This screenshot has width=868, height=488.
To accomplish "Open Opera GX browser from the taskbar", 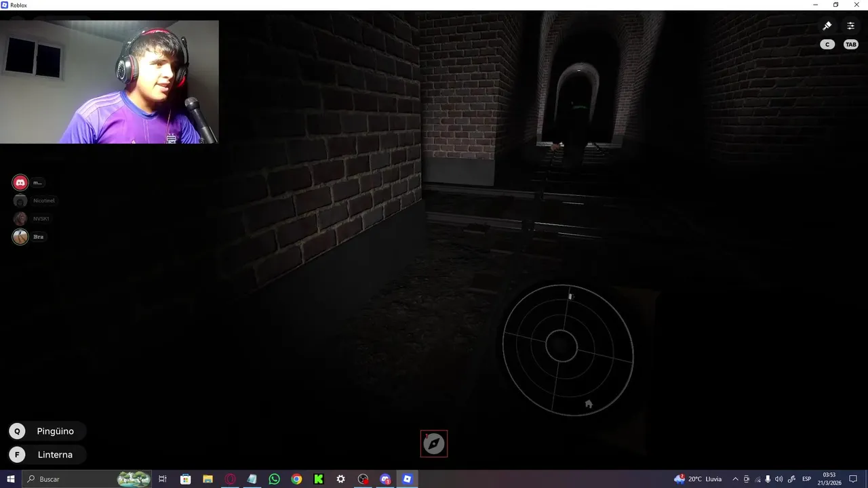I will 230,479.
